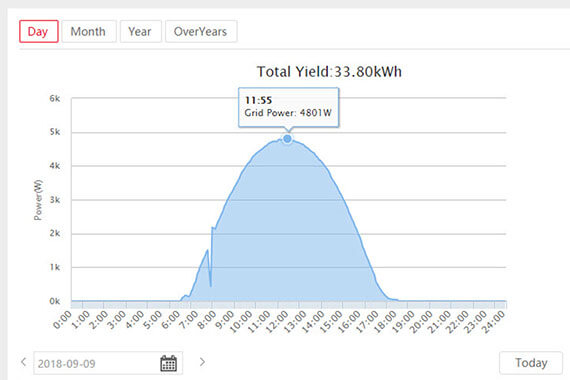Select the OverYears tab
The image size is (570, 380).
(201, 32)
